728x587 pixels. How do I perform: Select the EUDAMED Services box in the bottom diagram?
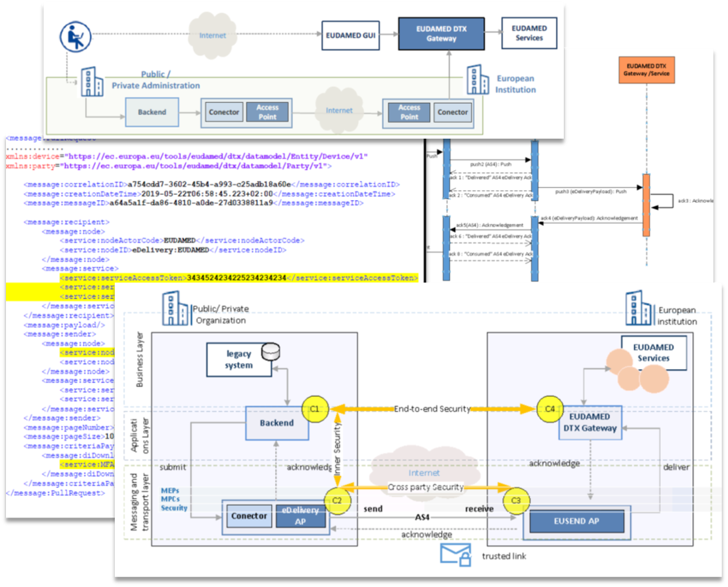pos(653,353)
